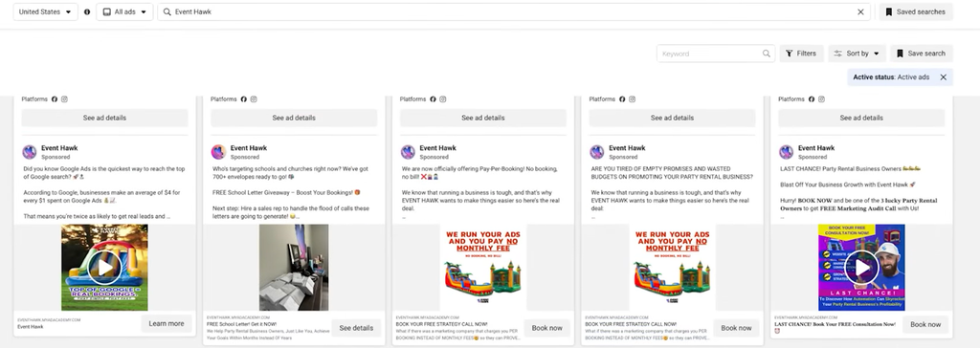Open Event Hawk page name on School Letter ad
The width and height of the screenshot is (980, 348).
(x=249, y=148)
